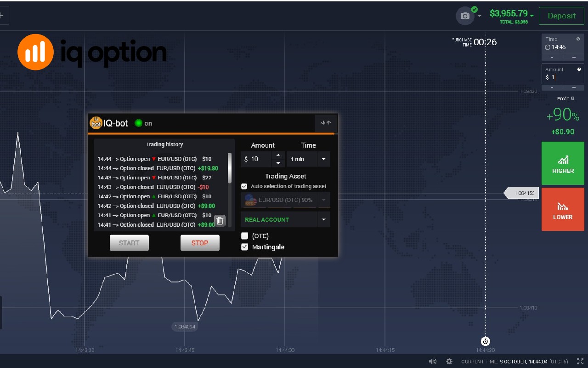Image resolution: width=588 pixels, height=368 pixels.
Task: Clear trading history with trash icon
Action: click(x=220, y=221)
